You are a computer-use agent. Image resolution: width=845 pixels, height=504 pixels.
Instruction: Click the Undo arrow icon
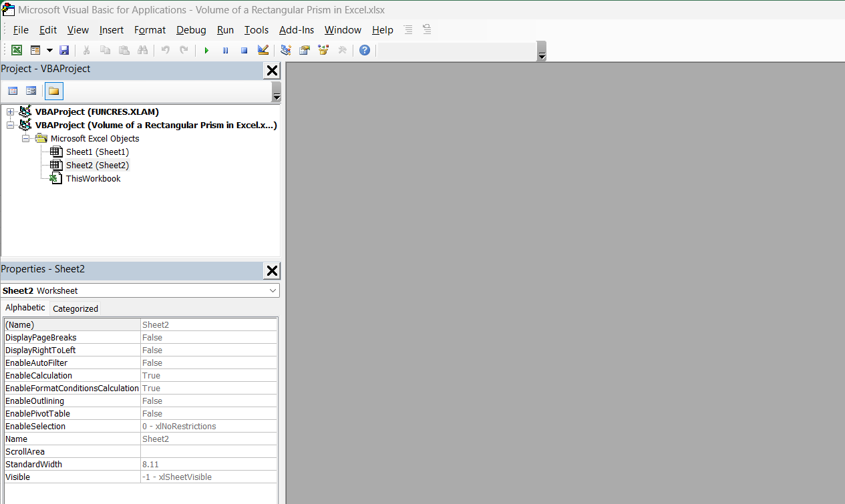point(165,50)
